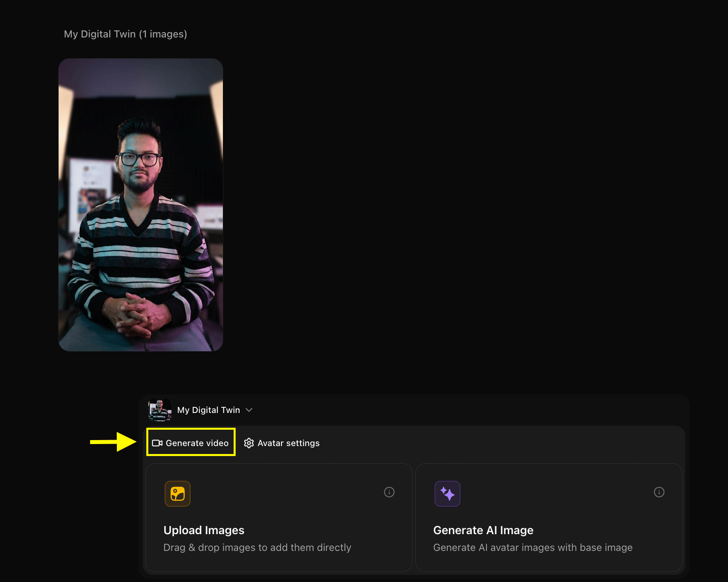Open the large digital twin portrait image
This screenshot has width=728, height=582.
coord(141,205)
